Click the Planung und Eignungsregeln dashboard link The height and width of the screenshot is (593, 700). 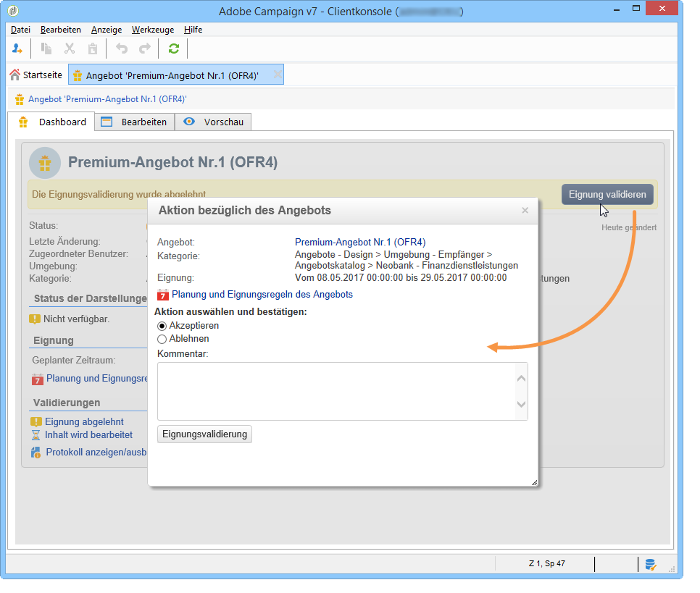click(x=96, y=379)
